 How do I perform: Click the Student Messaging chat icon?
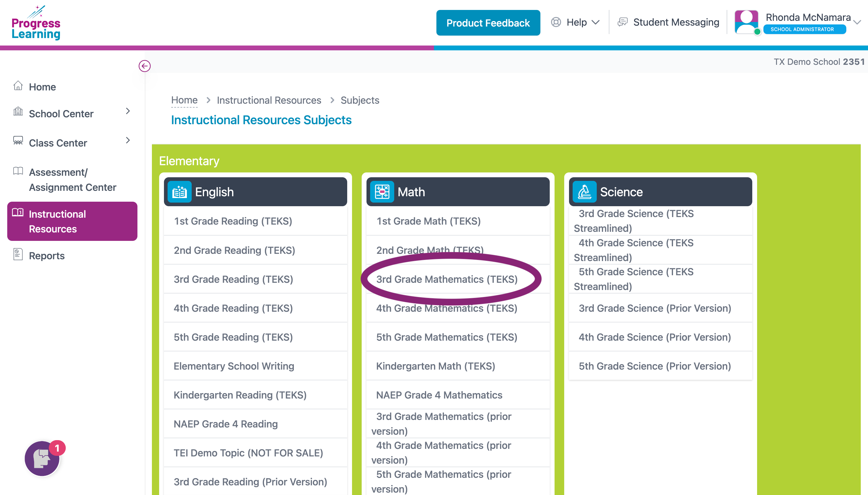[x=622, y=22]
